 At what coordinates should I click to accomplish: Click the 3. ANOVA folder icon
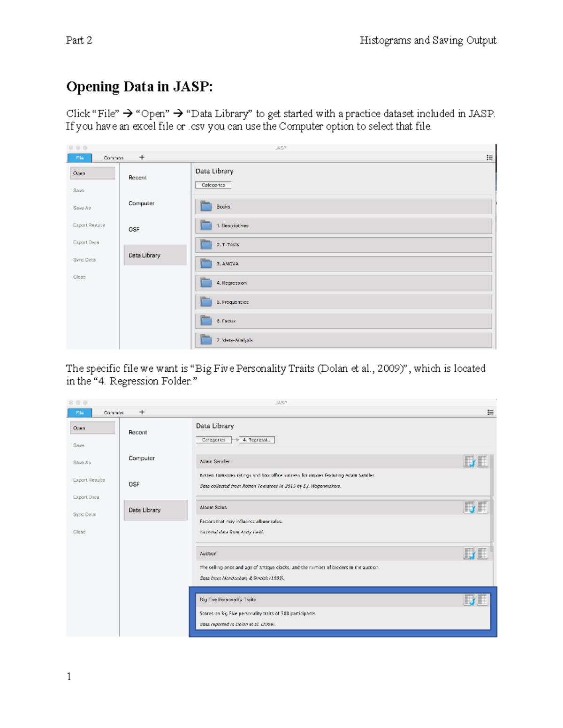coord(206,264)
